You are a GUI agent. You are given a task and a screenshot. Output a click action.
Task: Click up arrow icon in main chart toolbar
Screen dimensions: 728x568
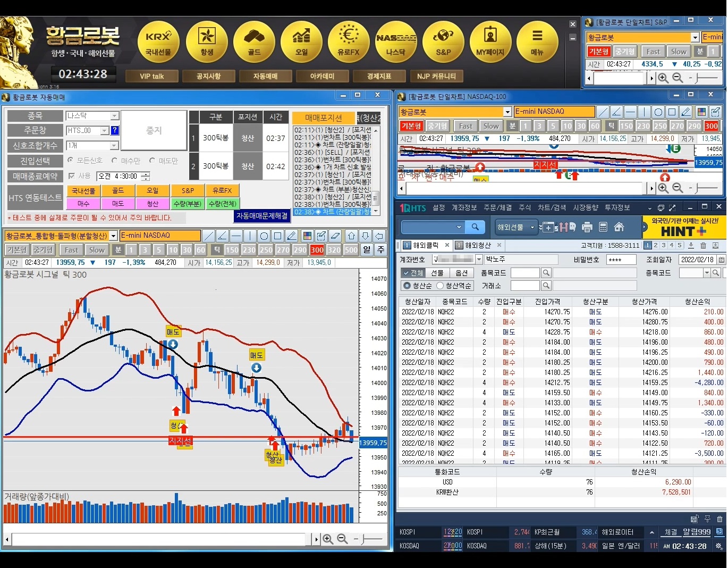[352, 236]
